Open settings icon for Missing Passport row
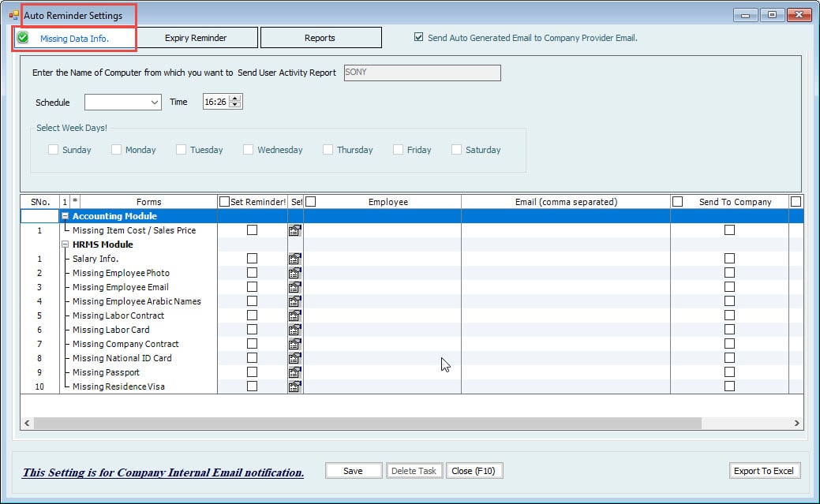The image size is (820, 504). pyautogui.click(x=295, y=371)
